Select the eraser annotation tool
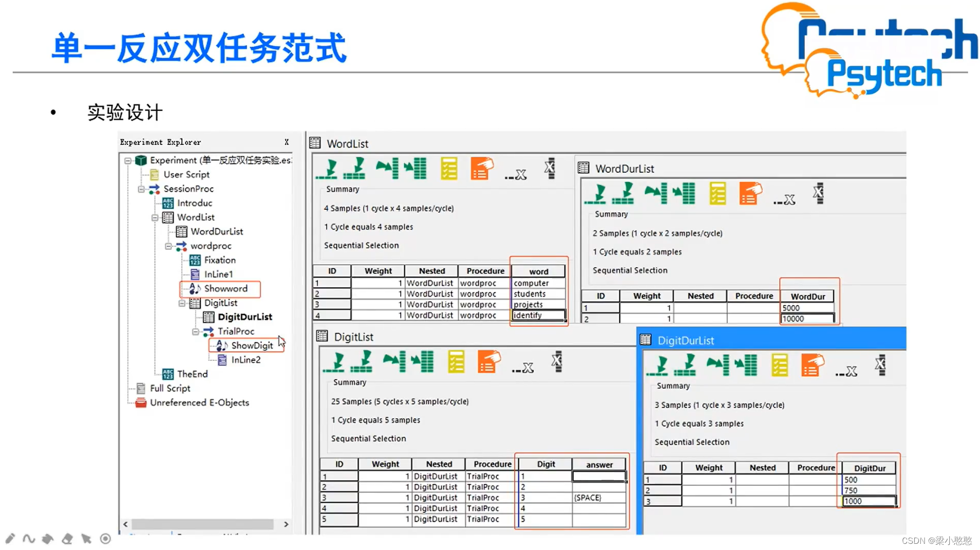 (x=67, y=539)
